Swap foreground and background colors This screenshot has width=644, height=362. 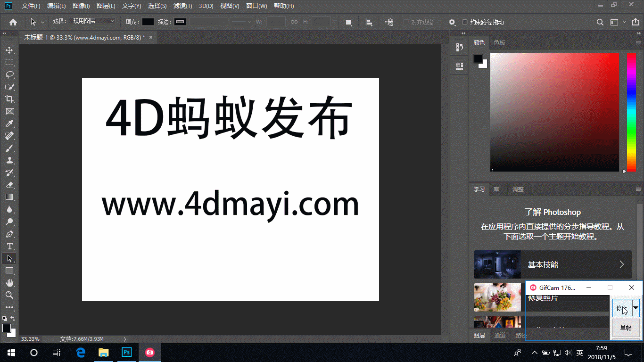(x=13, y=319)
